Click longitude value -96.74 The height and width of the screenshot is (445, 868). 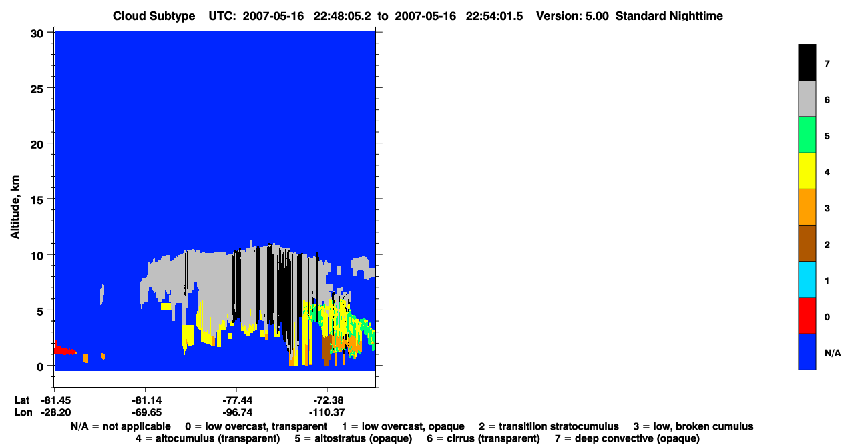point(236,412)
